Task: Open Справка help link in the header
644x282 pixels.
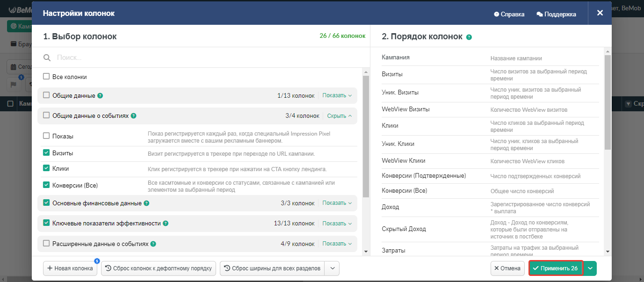Action: tap(509, 14)
